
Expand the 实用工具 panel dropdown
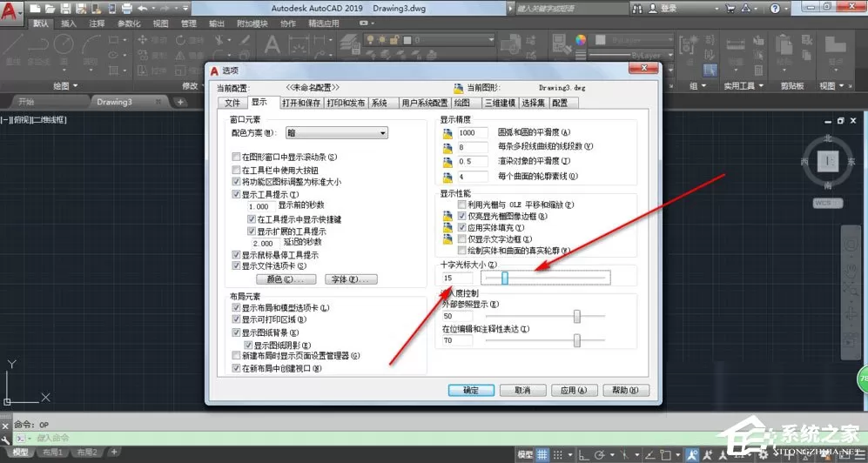[x=761, y=86]
